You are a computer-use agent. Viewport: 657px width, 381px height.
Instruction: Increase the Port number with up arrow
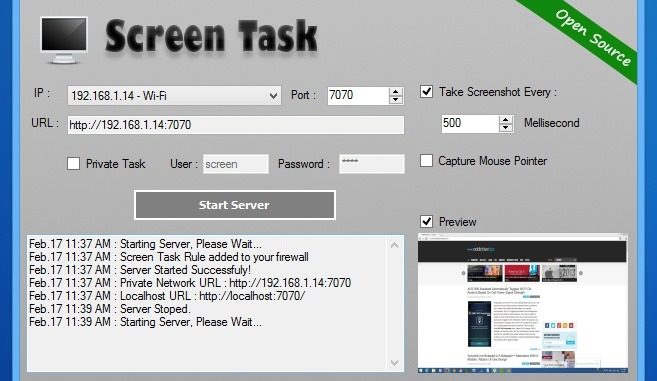click(396, 91)
